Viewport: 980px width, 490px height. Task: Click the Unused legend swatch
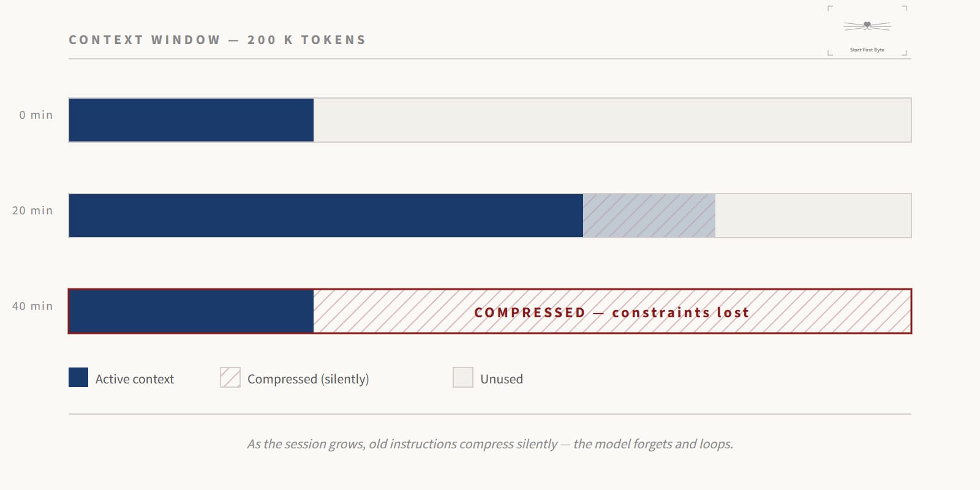pos(463,377)
